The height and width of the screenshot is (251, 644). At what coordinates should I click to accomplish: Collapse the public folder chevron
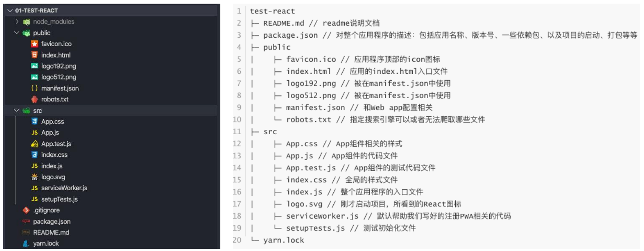click(x=17, y=33)
